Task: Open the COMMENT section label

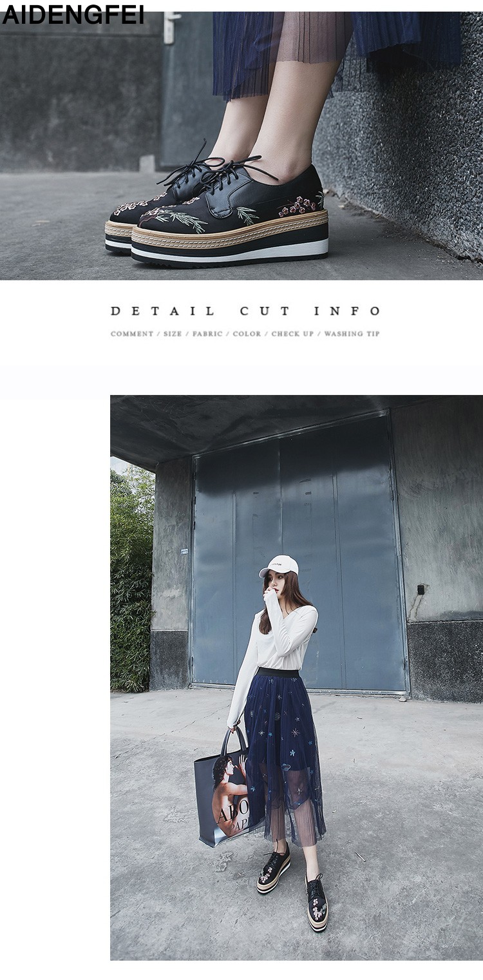Action: pos(131,334)
